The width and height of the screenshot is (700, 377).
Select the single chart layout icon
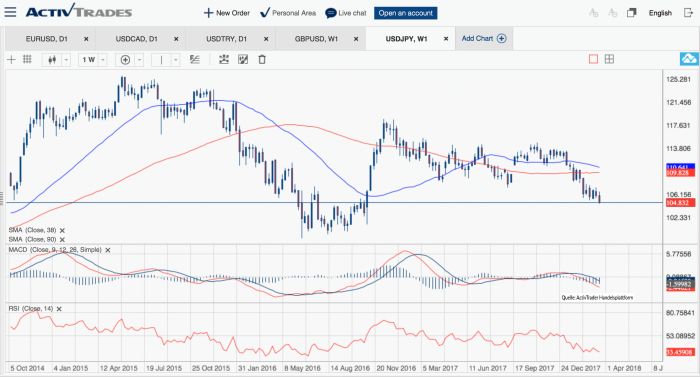point(593,59)
